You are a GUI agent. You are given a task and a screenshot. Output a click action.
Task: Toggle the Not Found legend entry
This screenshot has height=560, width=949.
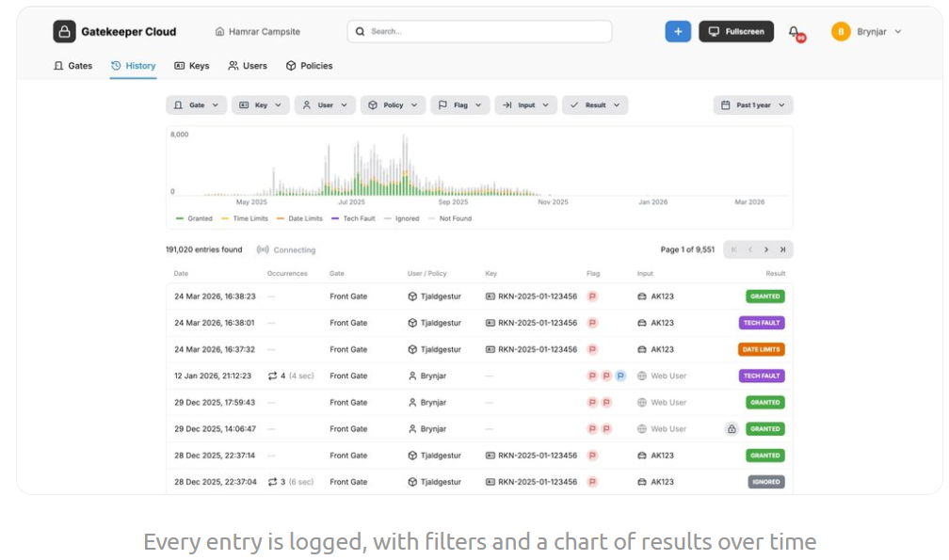450,218
